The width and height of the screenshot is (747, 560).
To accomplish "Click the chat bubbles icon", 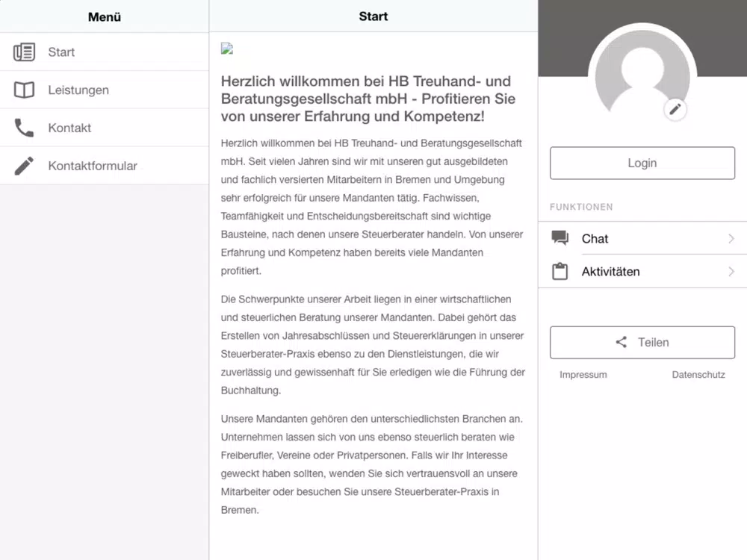I will pos(560,237).
